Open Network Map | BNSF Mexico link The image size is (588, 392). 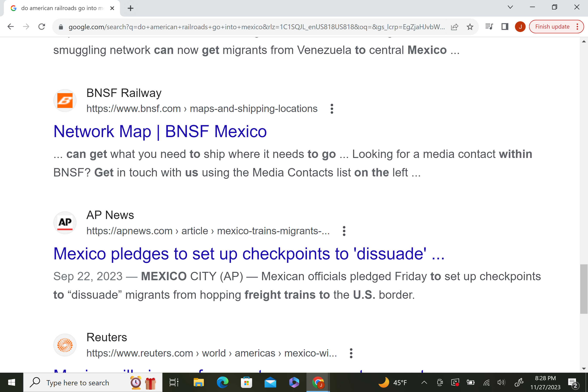[x=160, y=132]
